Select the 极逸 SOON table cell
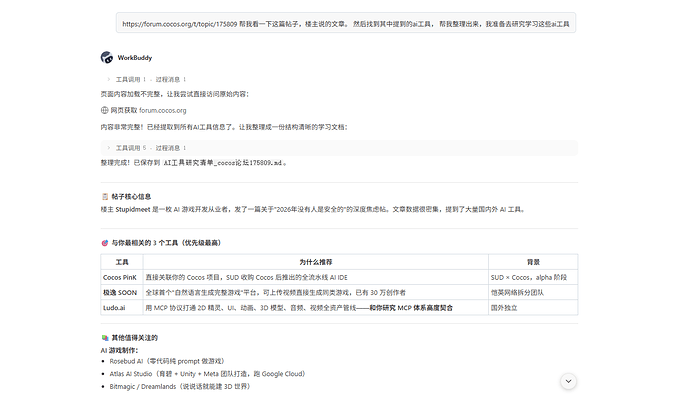690x399 pixels. (x=122, y=293)
